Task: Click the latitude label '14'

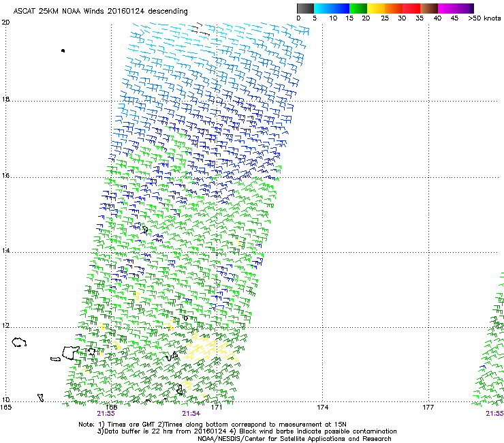Action: click(x=5, y=251)
